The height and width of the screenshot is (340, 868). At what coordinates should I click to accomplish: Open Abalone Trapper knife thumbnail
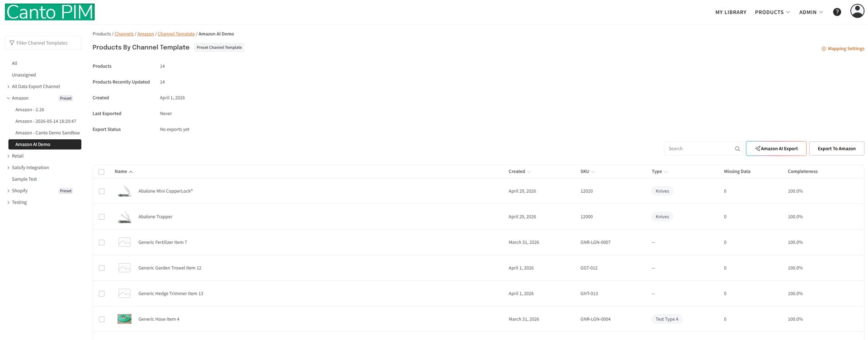[x=124, y=217]
